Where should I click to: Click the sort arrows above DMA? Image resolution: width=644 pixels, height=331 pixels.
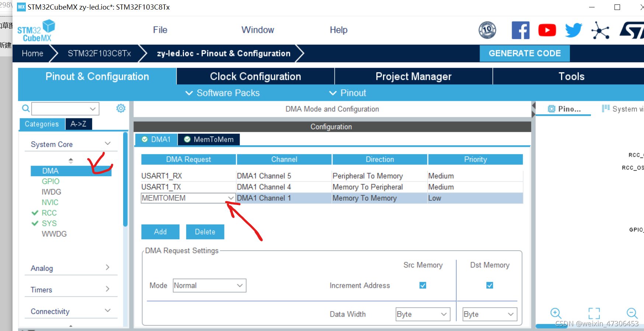point(71,160)
